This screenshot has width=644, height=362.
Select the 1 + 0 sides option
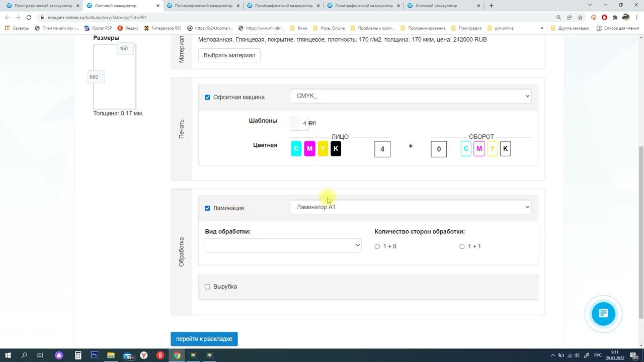click(377, 246)
